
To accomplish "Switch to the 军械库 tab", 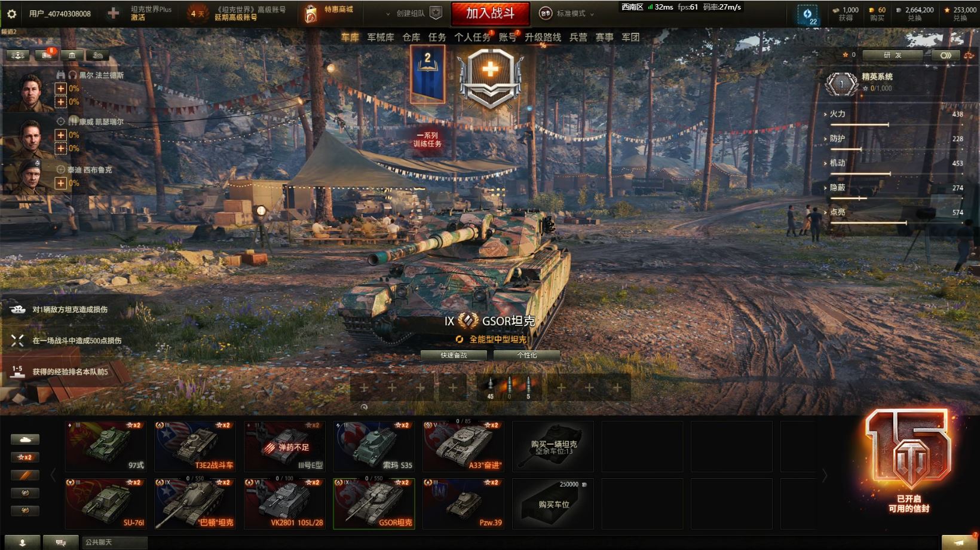I will click(381, 37).
